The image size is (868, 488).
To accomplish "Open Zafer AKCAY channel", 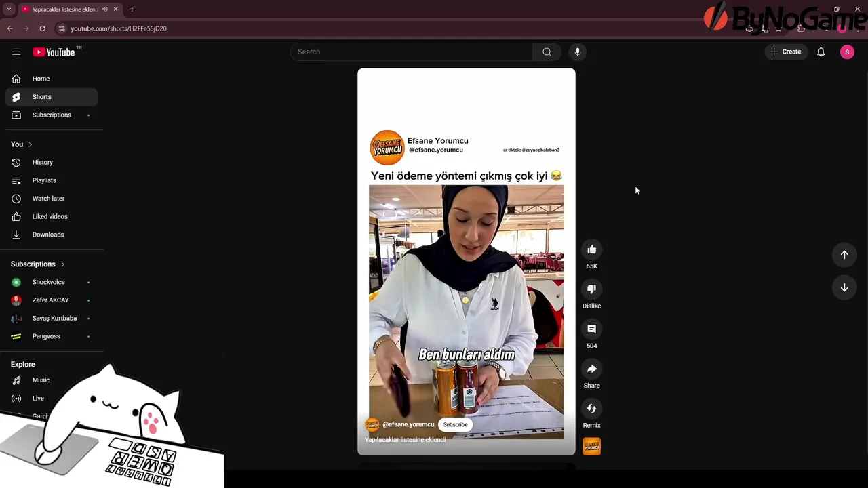I will (52, 300).
